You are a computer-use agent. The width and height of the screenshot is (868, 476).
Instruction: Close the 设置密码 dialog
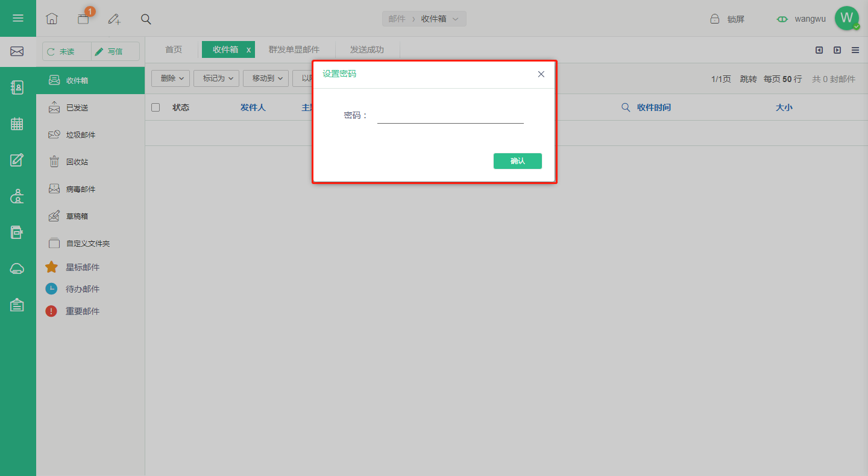541,74
